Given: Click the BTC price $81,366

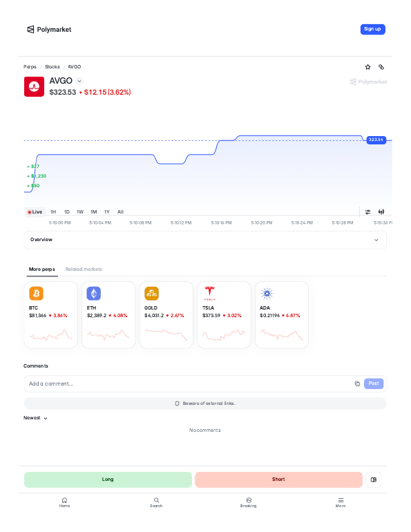Looking at the screenshot, I should (37, 316).
